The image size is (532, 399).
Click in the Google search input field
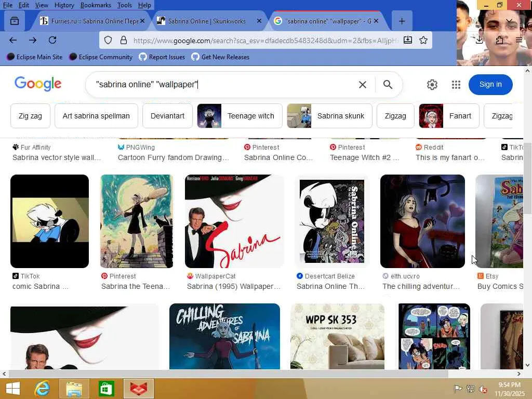224,85
